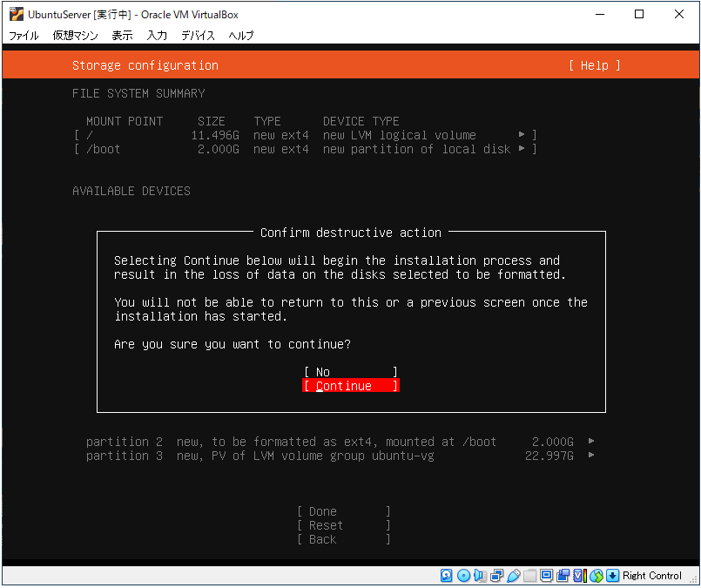Click the display monitor icon in status bar
701x588 pixels.
tap(547, 576)
